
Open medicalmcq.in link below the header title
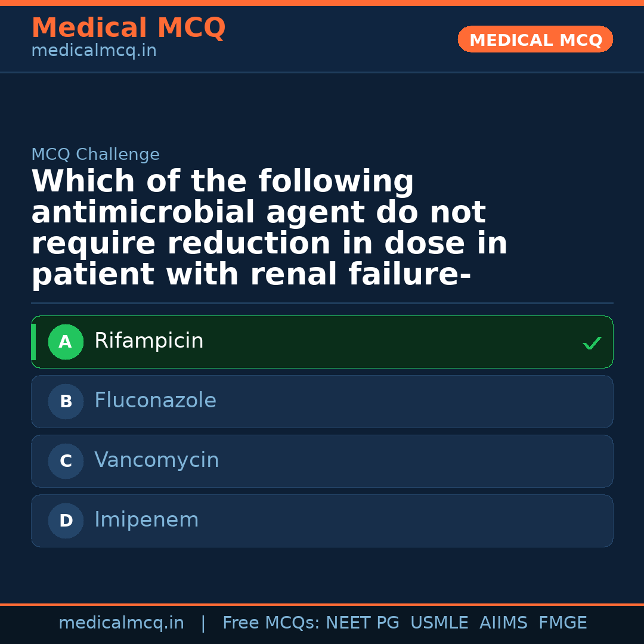pos(94,51)
